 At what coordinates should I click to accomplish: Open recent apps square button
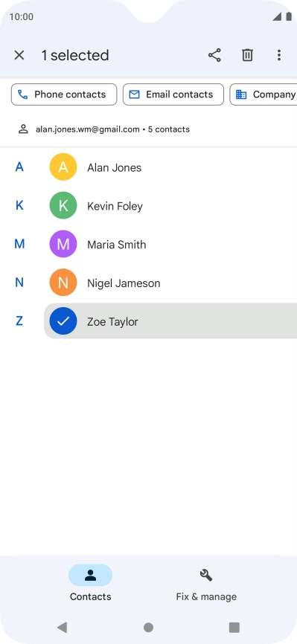[x=234, y=627]
